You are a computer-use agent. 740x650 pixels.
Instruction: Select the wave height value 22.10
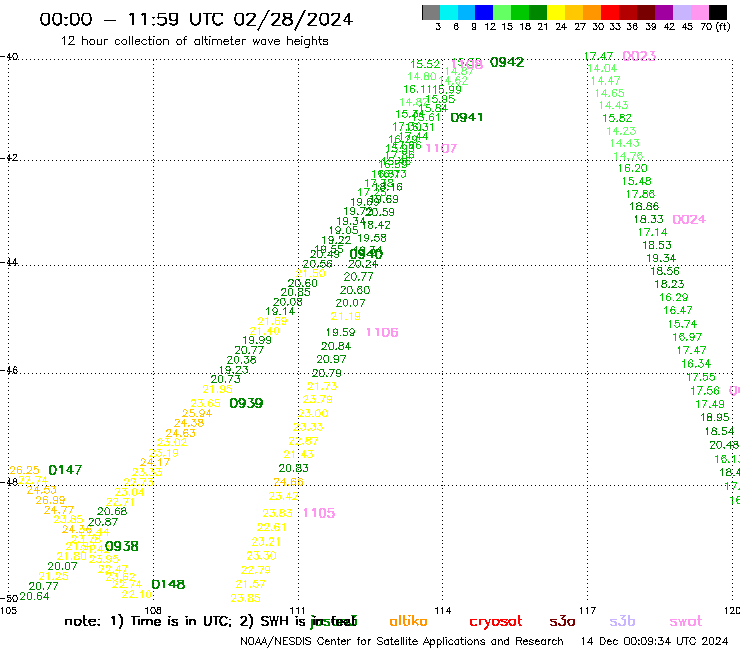tap(137, 594)
